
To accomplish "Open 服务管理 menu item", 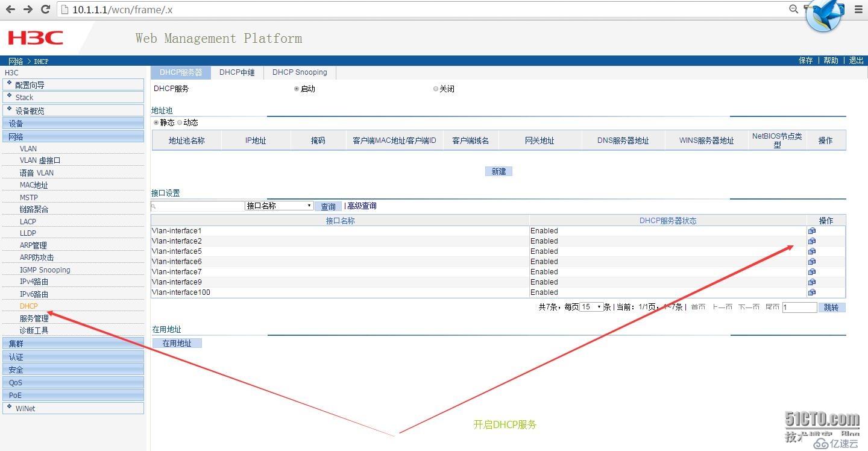I will point(34,318).
